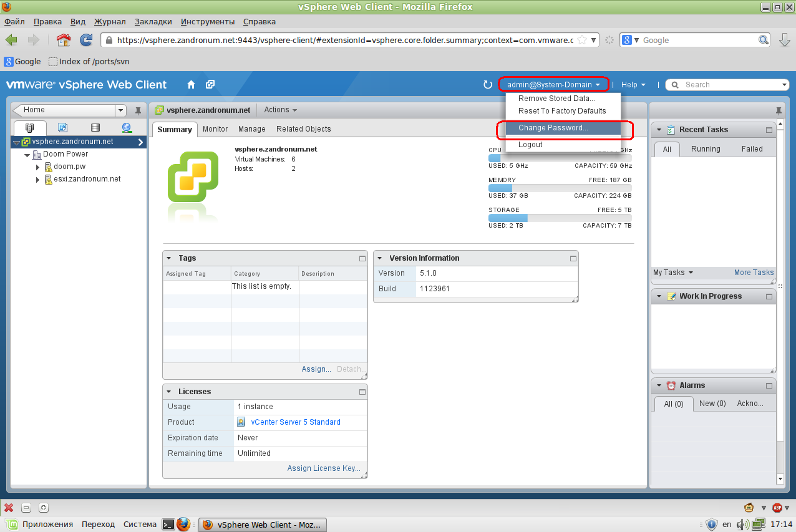This screenshot has height=532, width=796.
Task: Open the Actions dropdown menu
Action: click(280, 110)
